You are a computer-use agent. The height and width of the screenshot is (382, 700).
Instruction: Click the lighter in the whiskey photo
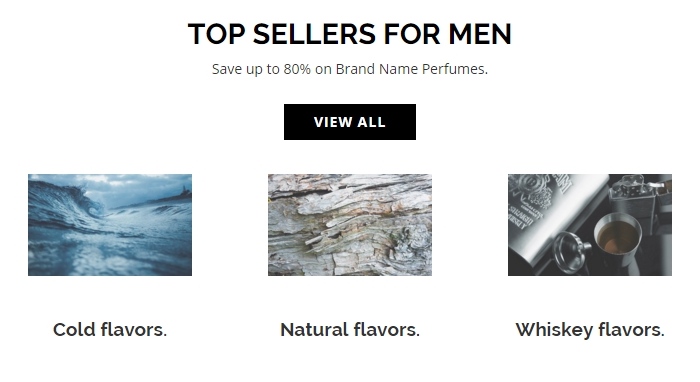click(x=634, y=196)
